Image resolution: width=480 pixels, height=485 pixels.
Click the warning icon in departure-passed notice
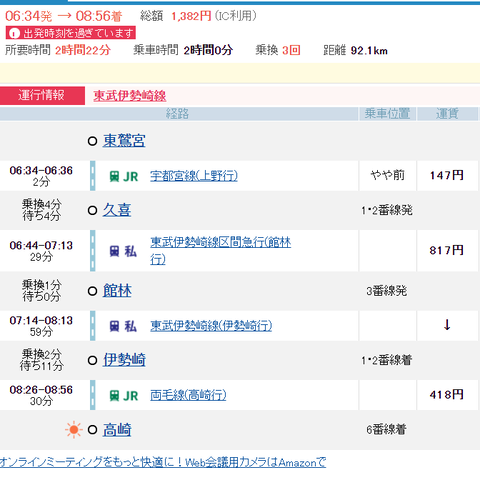pos(14,33)
